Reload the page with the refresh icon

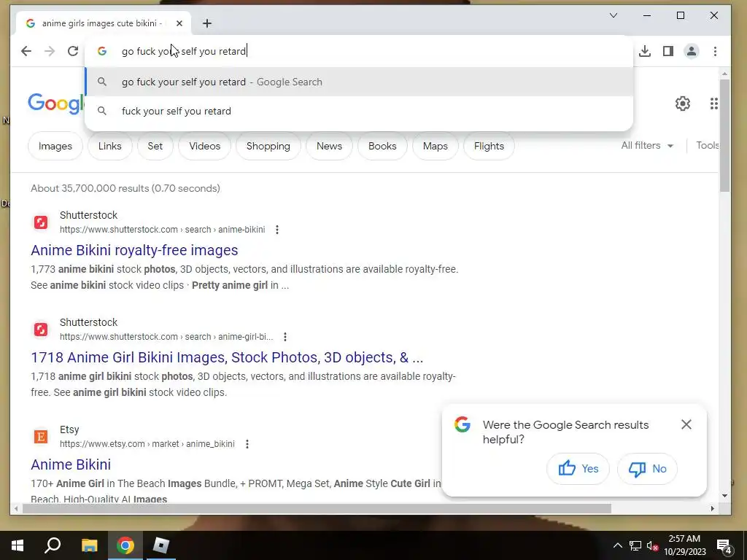(x=73, y=51)
